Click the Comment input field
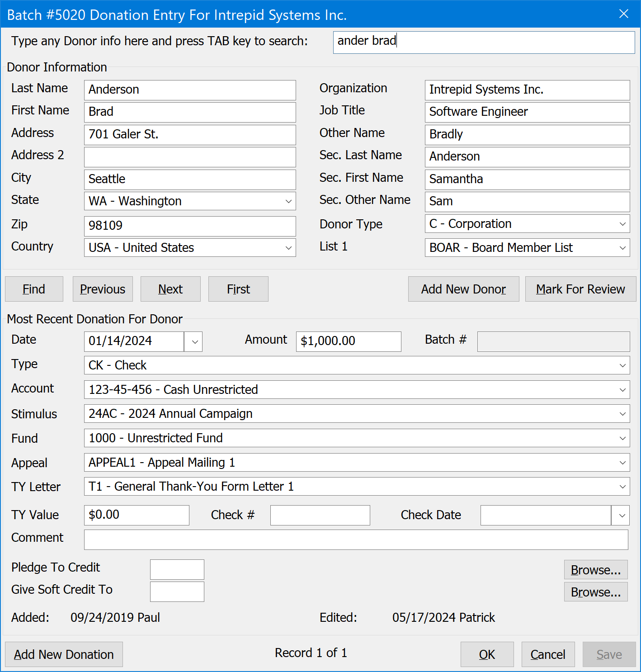The image size is (641, 672). [356, 539]
